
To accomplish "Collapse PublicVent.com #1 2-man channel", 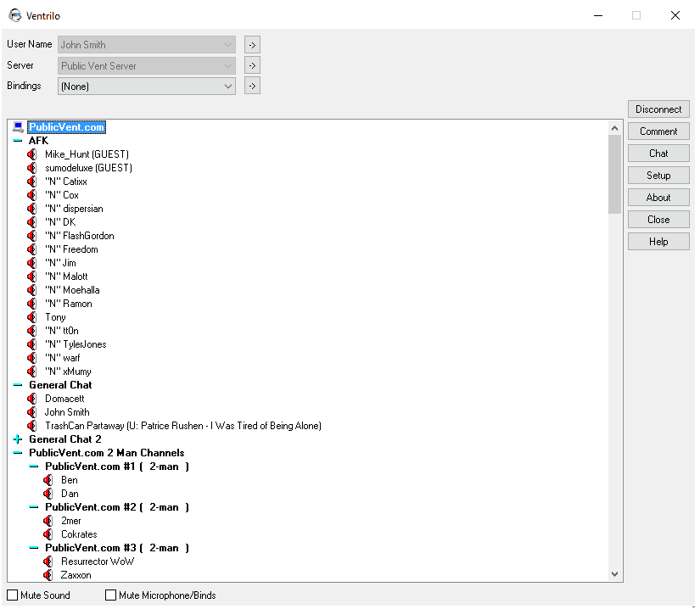I will pyautogui.click(x=34, y=467).
